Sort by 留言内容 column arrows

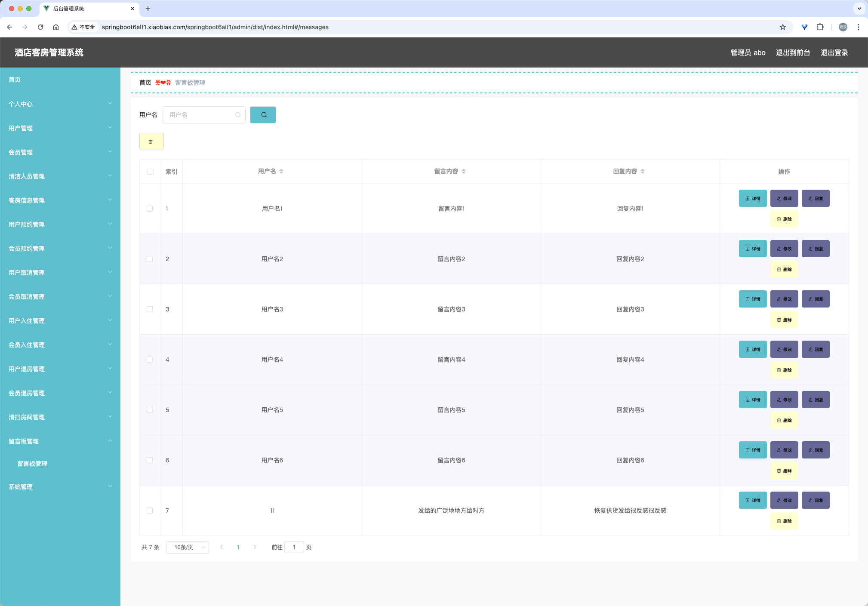click(464, 171)
